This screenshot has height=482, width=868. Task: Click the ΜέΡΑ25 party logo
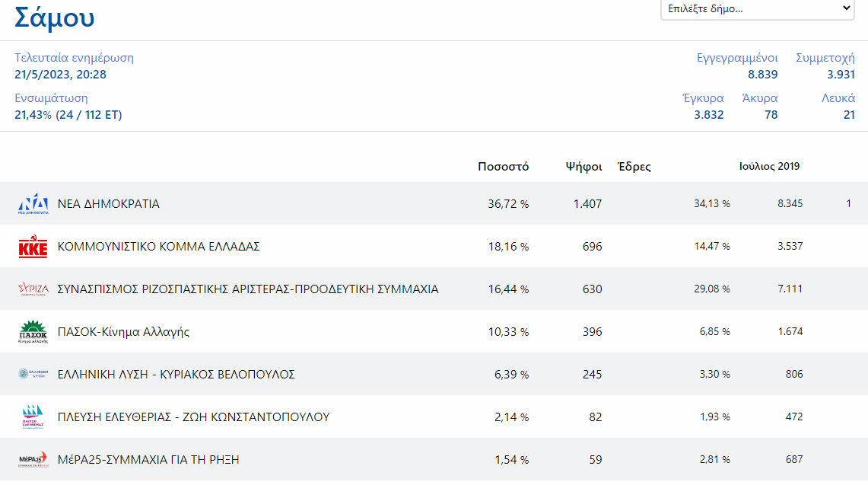[33, 459]
